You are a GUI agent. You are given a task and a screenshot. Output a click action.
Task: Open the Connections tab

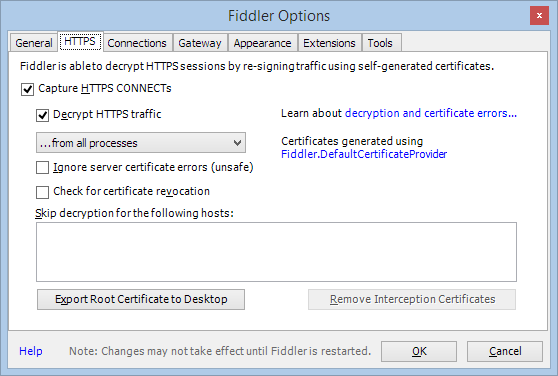click(137, 43)
